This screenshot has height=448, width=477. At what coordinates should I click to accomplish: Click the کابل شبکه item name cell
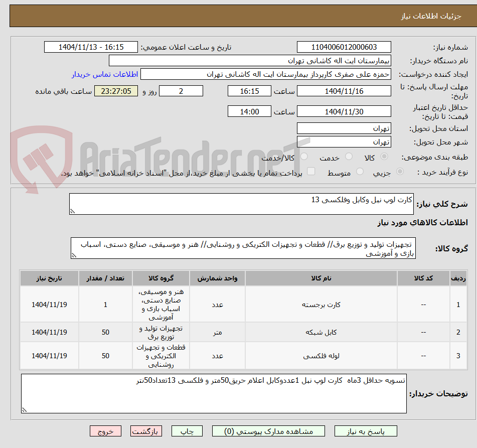coord(321,332)
